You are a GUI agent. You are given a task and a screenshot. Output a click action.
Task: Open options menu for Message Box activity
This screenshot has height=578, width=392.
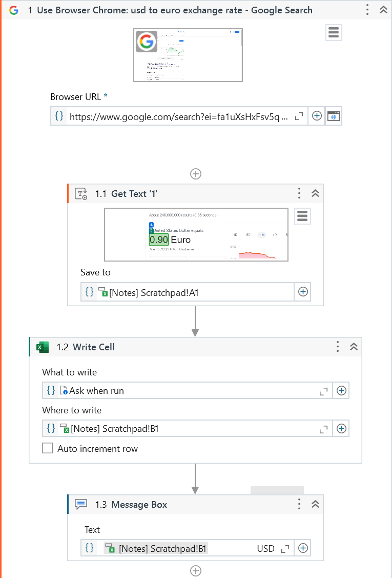(x=299, y=504)
